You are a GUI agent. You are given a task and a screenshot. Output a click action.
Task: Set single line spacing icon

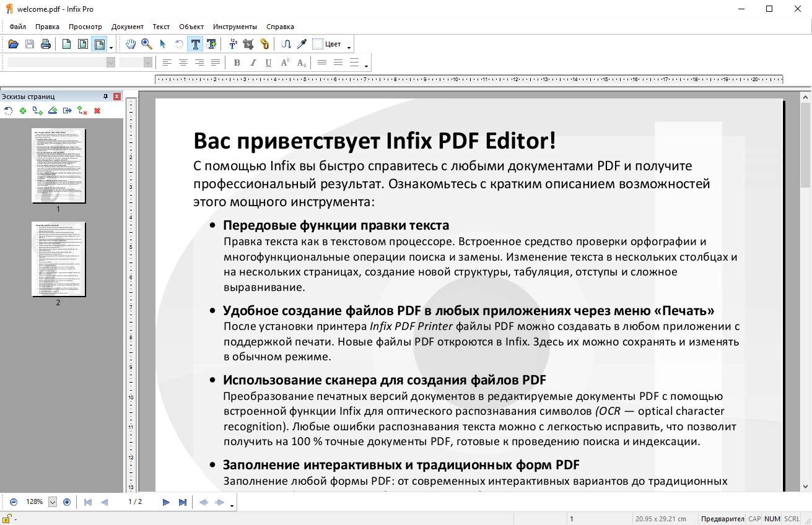[x=322, y=63]
